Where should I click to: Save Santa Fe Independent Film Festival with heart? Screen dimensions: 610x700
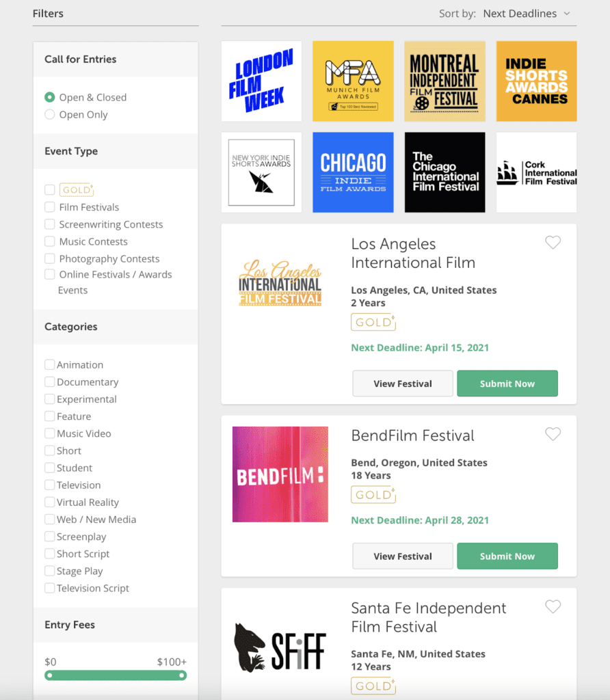click(x=553, y=607)
